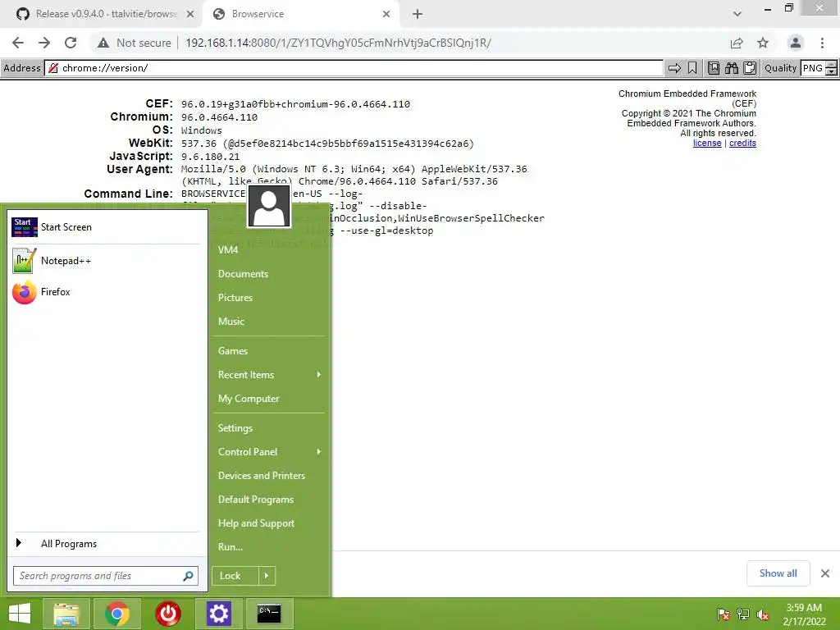Screen dimensions: 840x630
Task: Reload the page in Chrome
Action: pos(71,43)
